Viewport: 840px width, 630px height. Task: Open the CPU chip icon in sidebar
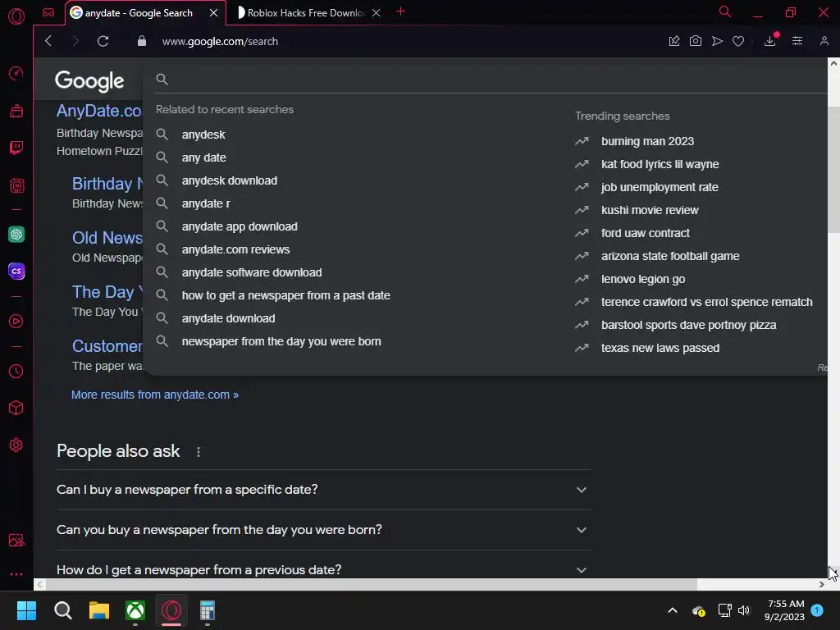pyautogui.click(x=16, y=185)
